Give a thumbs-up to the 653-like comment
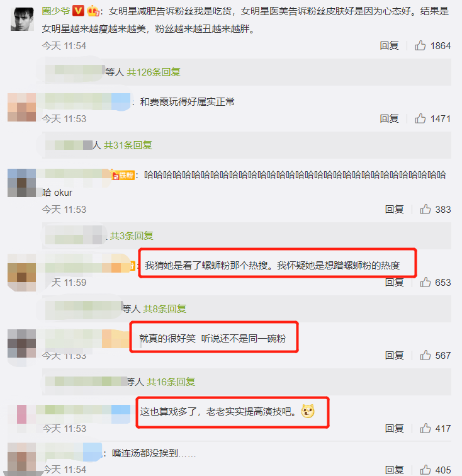 click(425, 282)
